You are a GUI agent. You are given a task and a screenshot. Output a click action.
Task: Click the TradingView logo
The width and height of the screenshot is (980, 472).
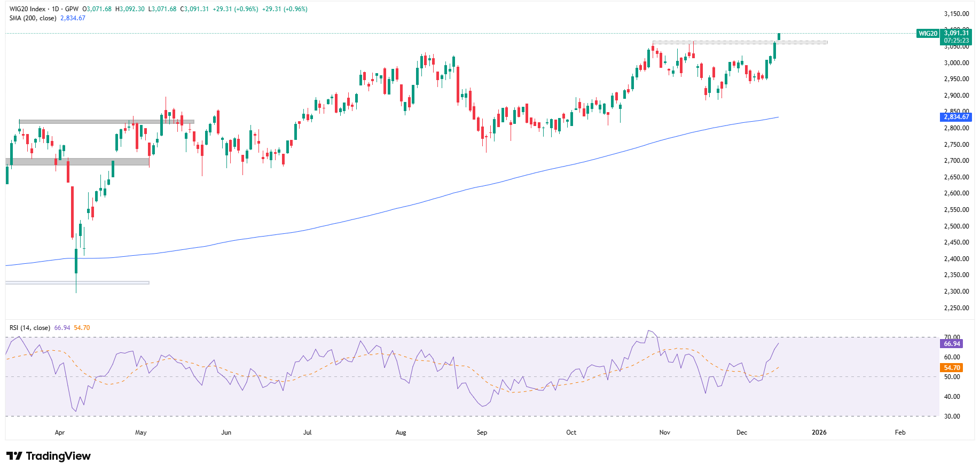click(x=49, y=456)
